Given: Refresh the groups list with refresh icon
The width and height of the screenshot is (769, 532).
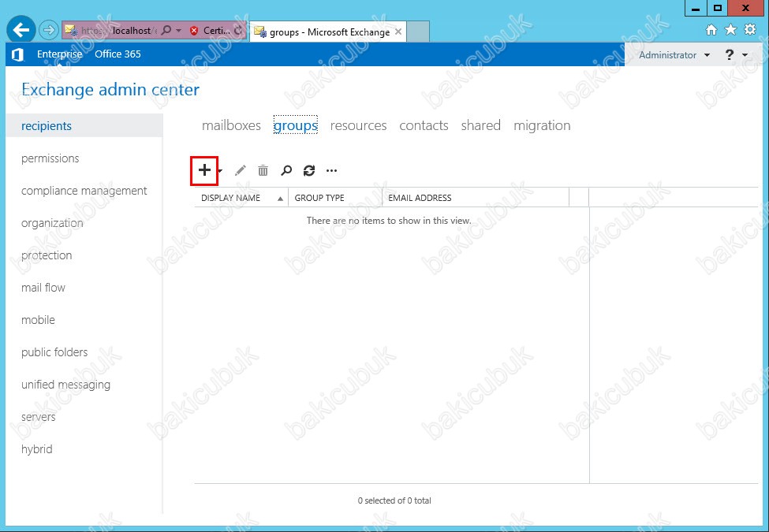Looking at the screenshot, I should click(x=309, y=170).
